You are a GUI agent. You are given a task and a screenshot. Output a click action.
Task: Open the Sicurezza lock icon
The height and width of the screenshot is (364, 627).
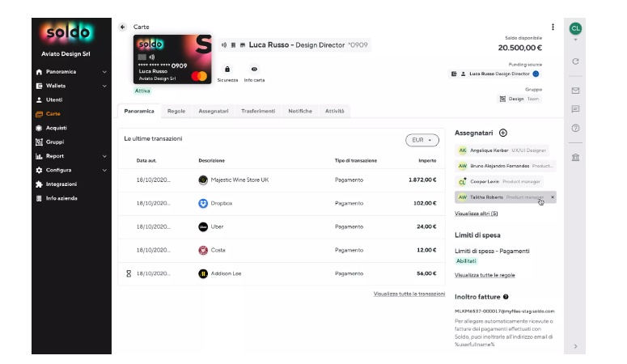pyautogui.click(x=227, y=70)
